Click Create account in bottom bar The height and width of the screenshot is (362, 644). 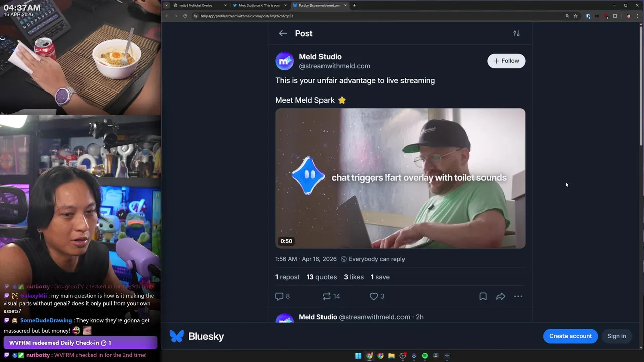[571, 336]
